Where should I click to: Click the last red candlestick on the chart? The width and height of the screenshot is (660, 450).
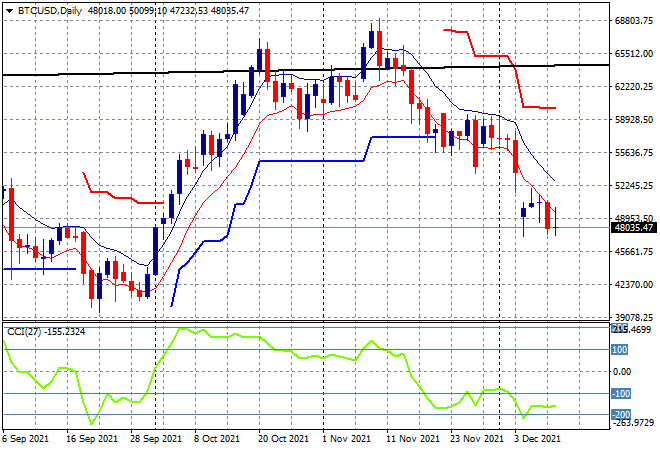coord(549,216)
